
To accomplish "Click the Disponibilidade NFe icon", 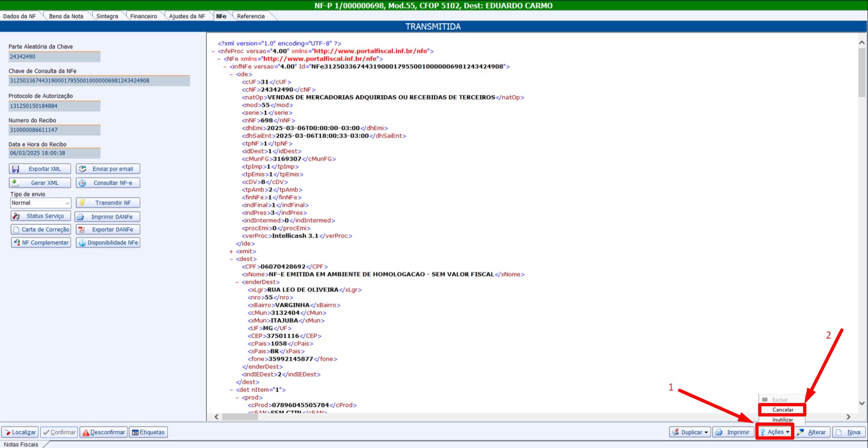I will 82,243.
